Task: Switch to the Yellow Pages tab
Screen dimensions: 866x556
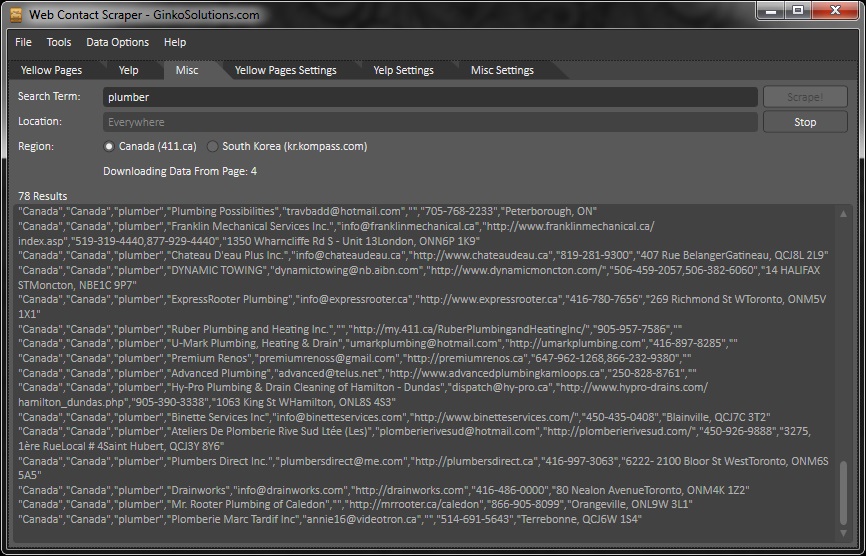Action: pyautogui.click(x=51, y=70)
